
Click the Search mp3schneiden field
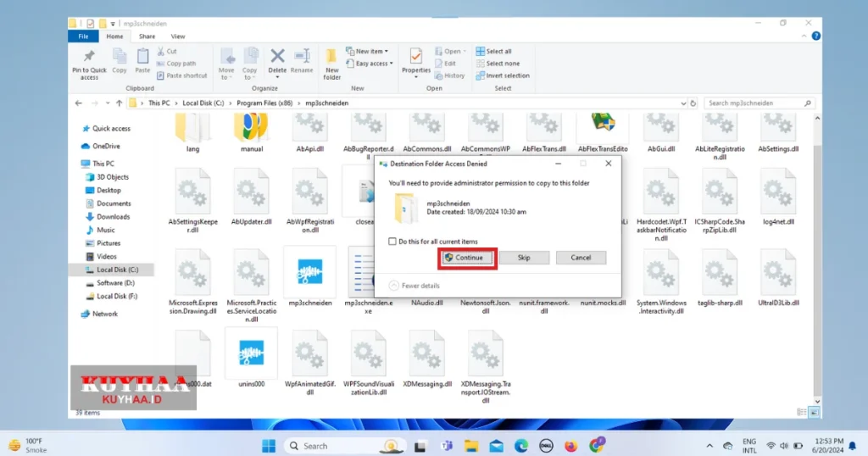click(x=759, y=103)
